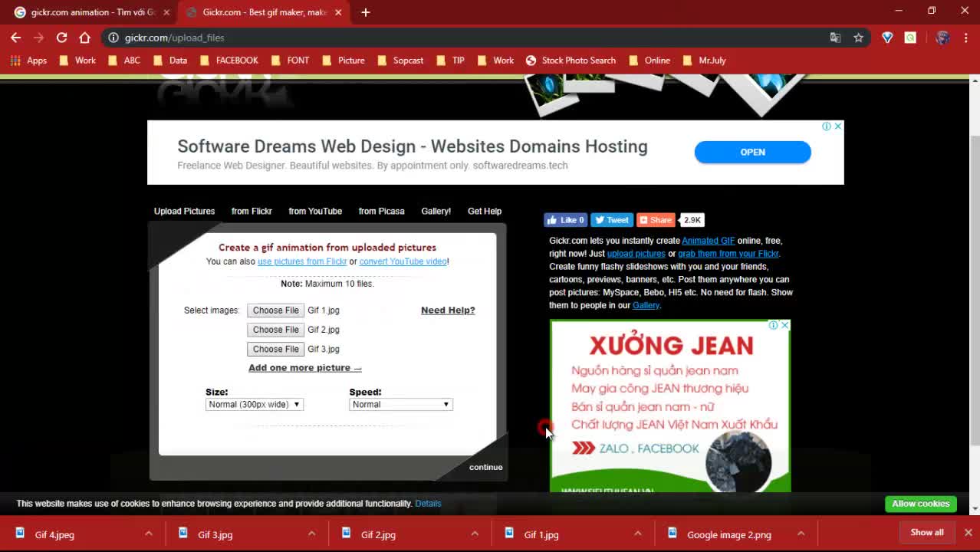980x552 pixels.
Task: Open the upload pictures link in description
Action: click(636, 254)
